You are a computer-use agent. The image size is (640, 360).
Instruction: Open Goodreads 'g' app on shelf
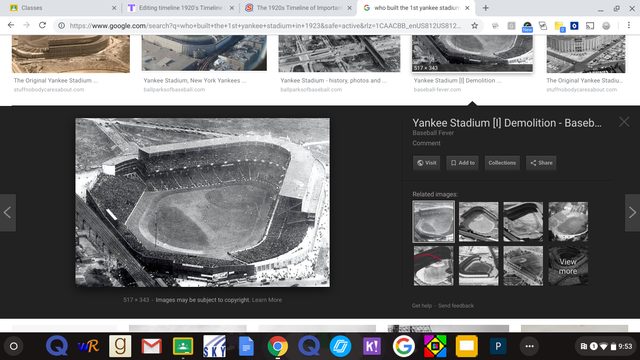(x=120, y=346)
